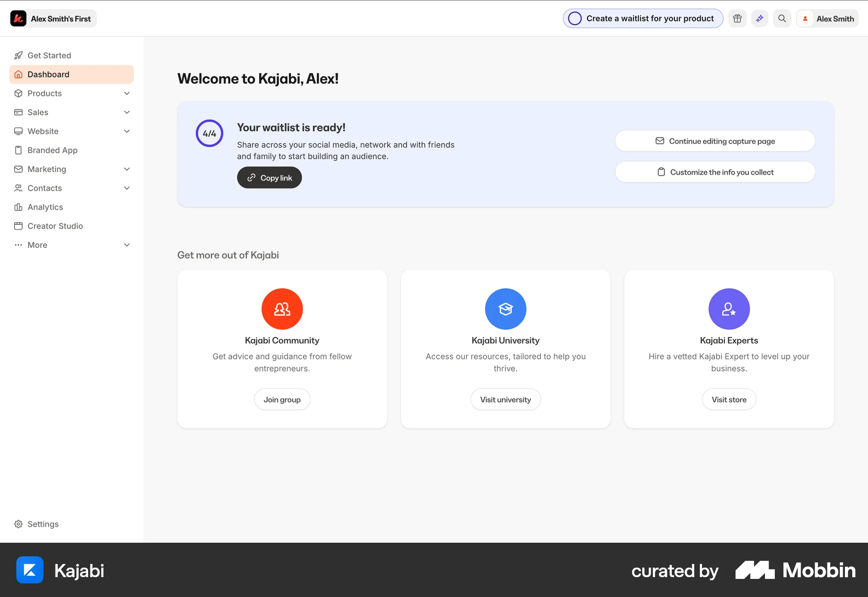The height and width of the screenshot is (597, 868).
Task: Expand the Marketing section
Action: (x=127, y=169)
